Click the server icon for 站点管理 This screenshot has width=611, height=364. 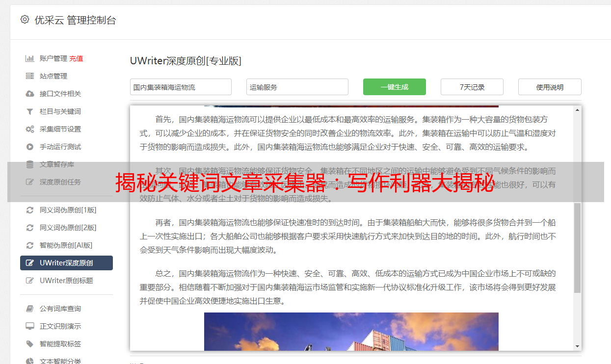click(30, 76)
